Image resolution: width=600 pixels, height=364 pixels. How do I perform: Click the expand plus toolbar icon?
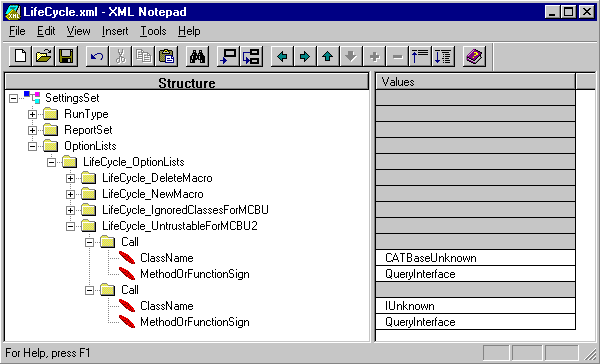[x=374, y=57]
